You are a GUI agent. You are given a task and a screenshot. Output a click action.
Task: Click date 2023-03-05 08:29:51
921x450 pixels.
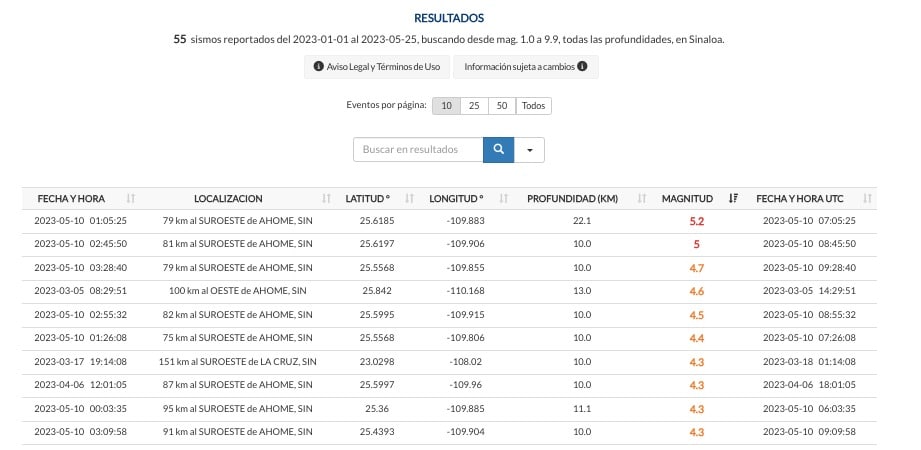(x=80, y=291)
